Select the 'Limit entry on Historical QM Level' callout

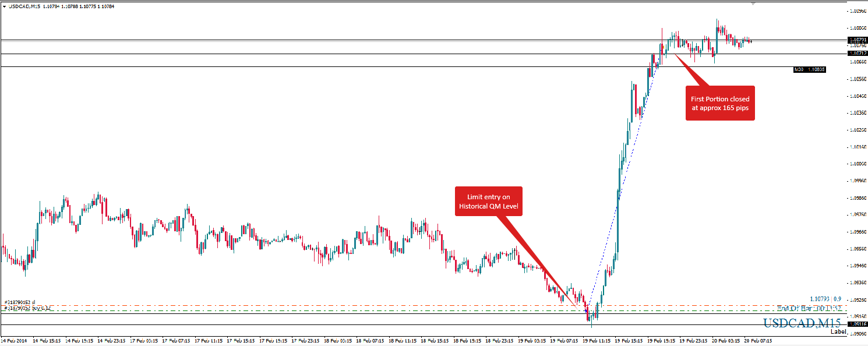pyautogui.click(x=488, y=201)
